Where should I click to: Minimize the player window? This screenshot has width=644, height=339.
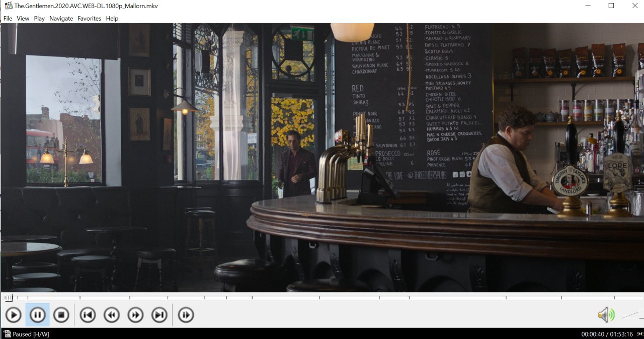click(588, 6)
